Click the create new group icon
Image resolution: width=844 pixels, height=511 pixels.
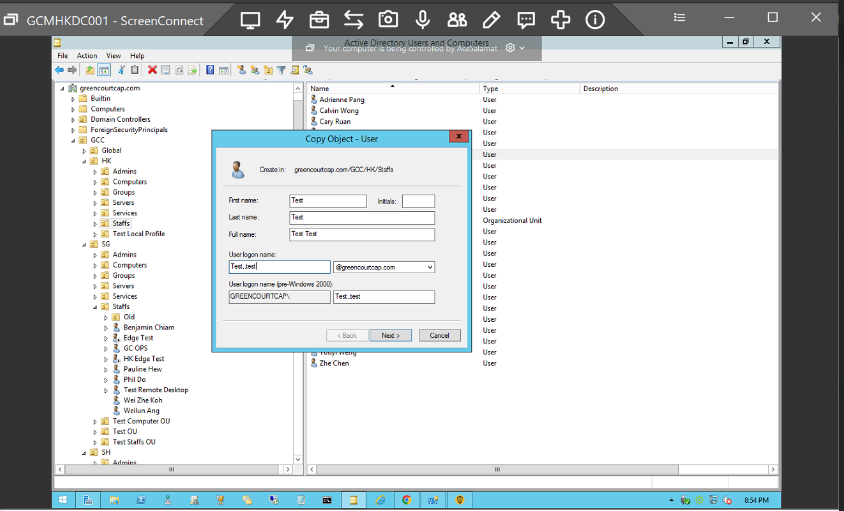point(255,70)
